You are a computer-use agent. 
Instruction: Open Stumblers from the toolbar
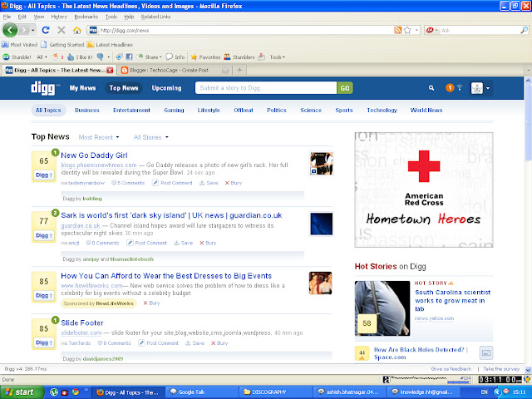click(239, 57)
